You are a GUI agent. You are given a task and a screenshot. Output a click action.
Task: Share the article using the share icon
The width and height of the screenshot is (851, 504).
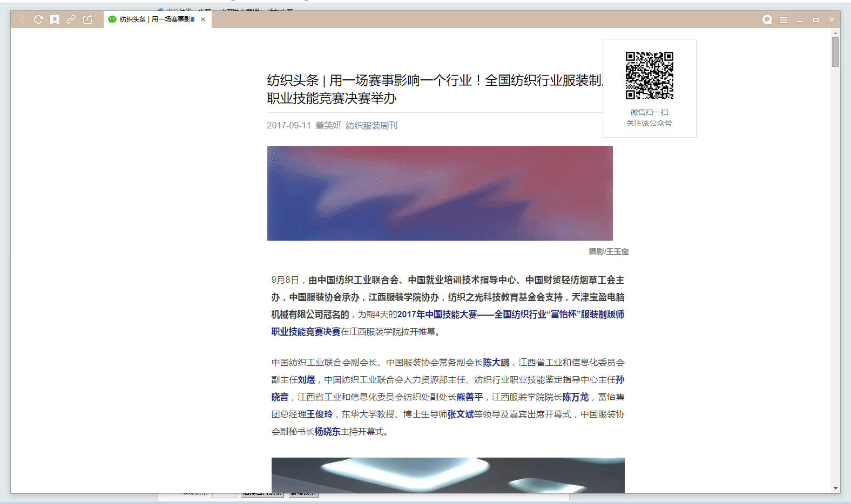[87, 19]
